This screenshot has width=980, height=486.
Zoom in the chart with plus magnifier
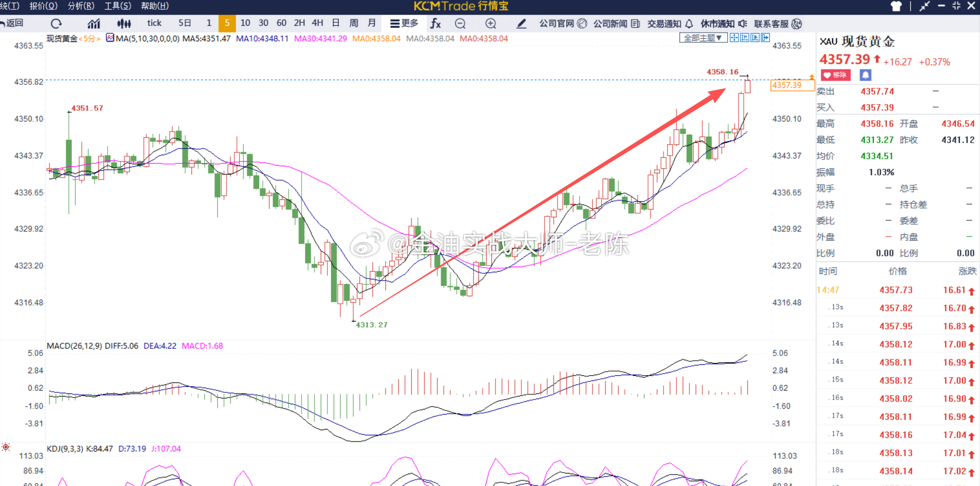click(491, 23)
